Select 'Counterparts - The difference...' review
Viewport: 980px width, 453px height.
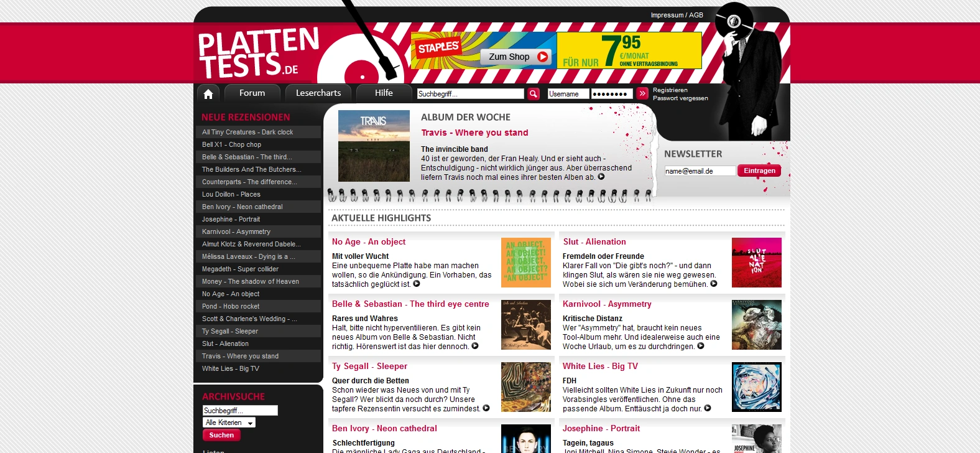tap(258, 182)
